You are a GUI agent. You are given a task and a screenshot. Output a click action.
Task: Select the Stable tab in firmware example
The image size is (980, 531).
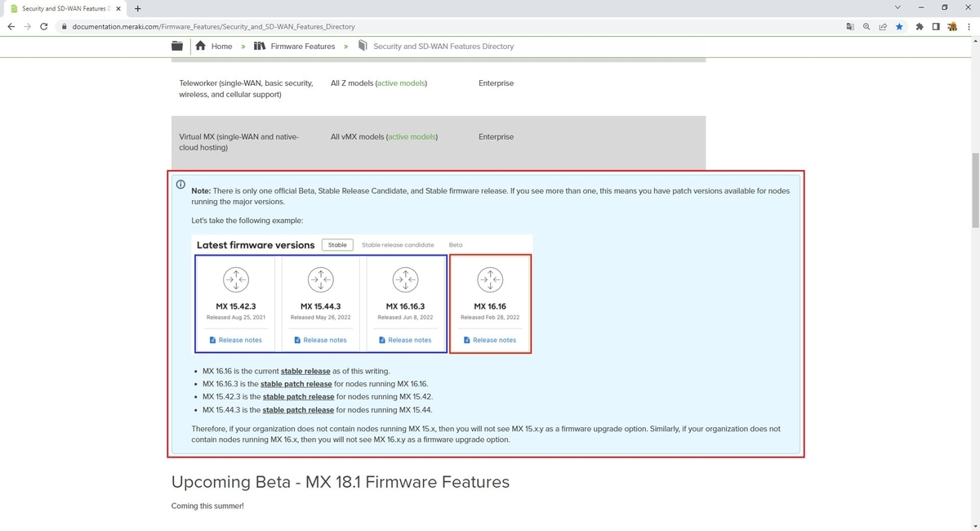pos(337,245)
